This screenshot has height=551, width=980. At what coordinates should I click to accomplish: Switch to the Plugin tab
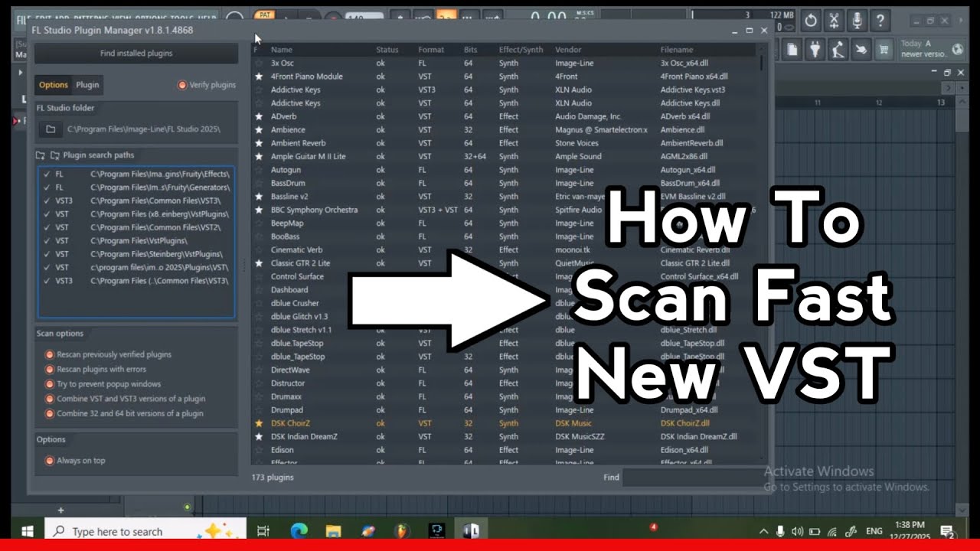click(x=87, y=85)
